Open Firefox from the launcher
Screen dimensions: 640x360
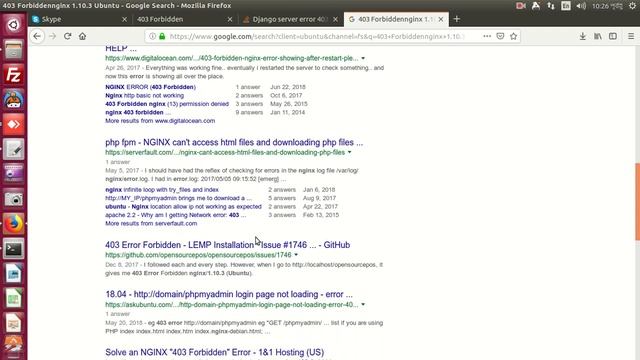(x=13, y=224)
